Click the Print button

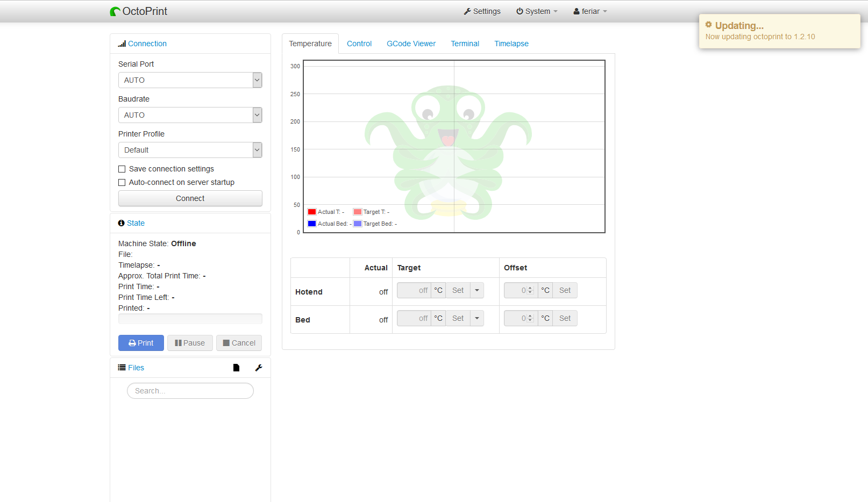click(141, 343)
